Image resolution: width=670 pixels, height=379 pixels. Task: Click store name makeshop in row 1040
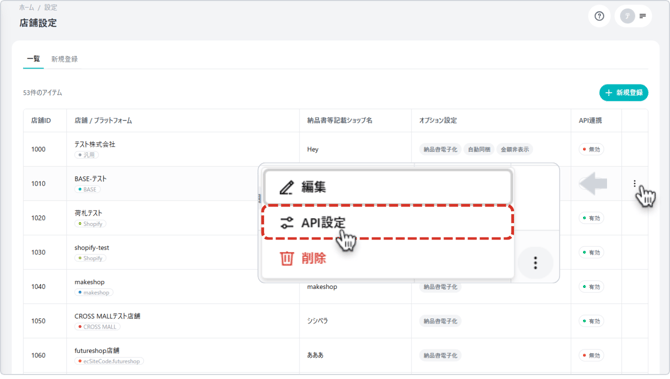tap(89, 282)
